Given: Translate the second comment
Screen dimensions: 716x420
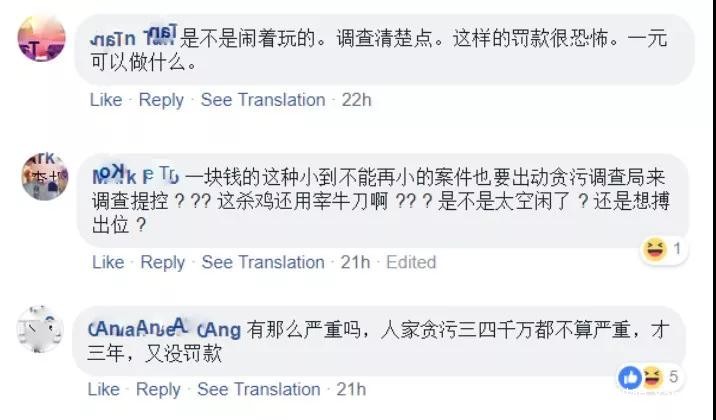Looking at the screenshot, I should click(264, 262).
